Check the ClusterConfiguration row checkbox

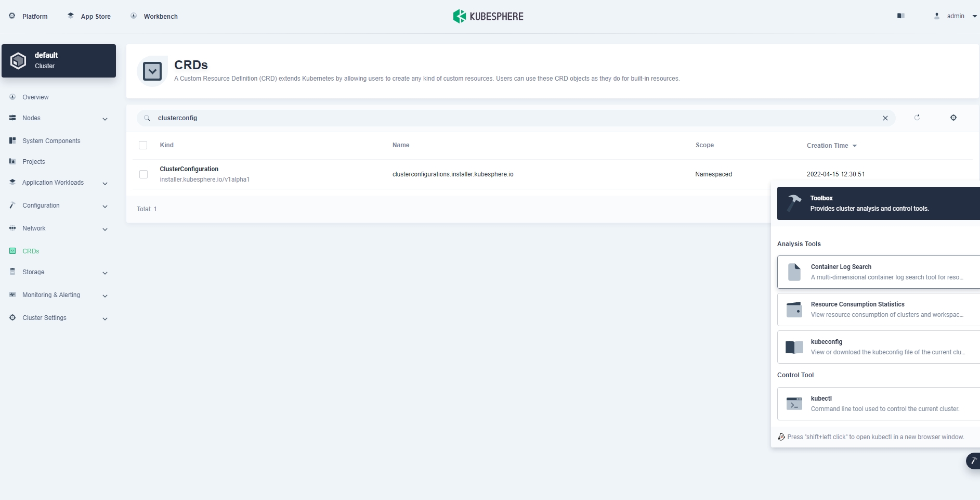pyautogui.click(x=143, y=174)
